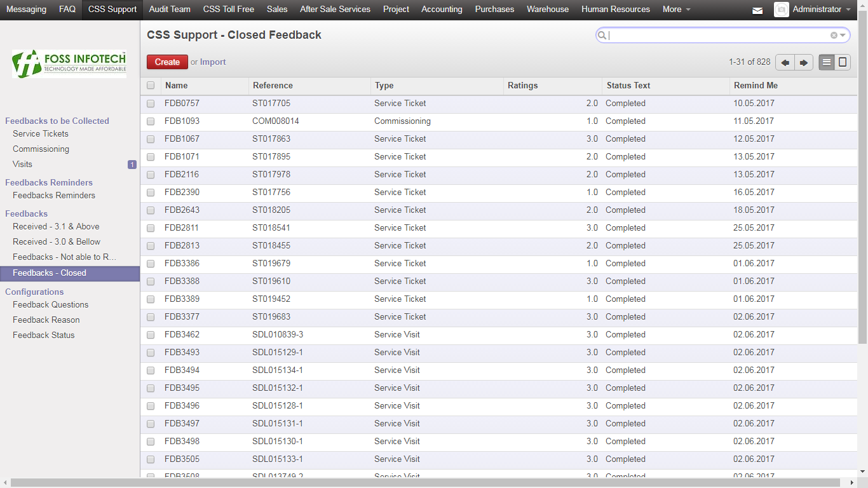Tick checkbox for FDB3386
The width and height of the screenshot is (868, 488).
(151, 264)
